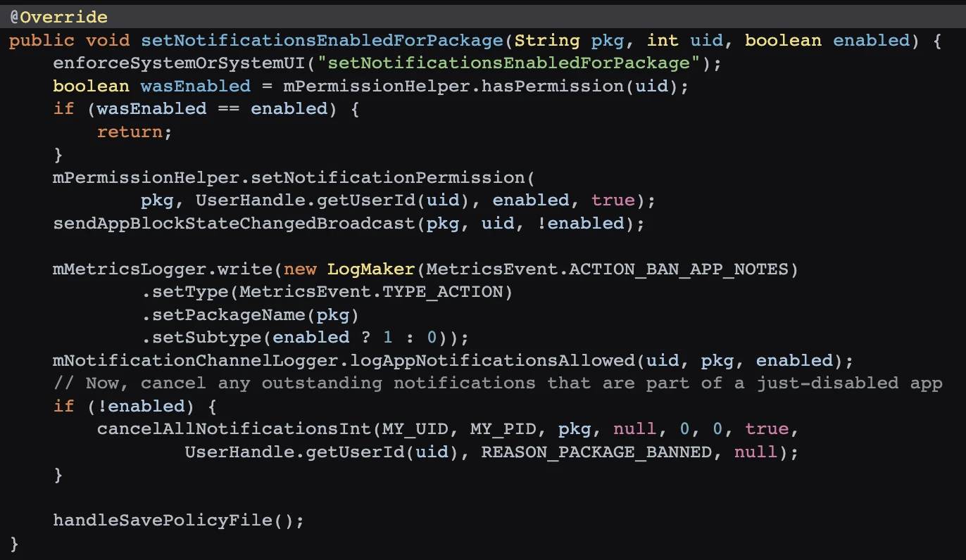Click the cancelAllNotificationsInt method call
Screen dimensions: 966x560
point(234,429)
